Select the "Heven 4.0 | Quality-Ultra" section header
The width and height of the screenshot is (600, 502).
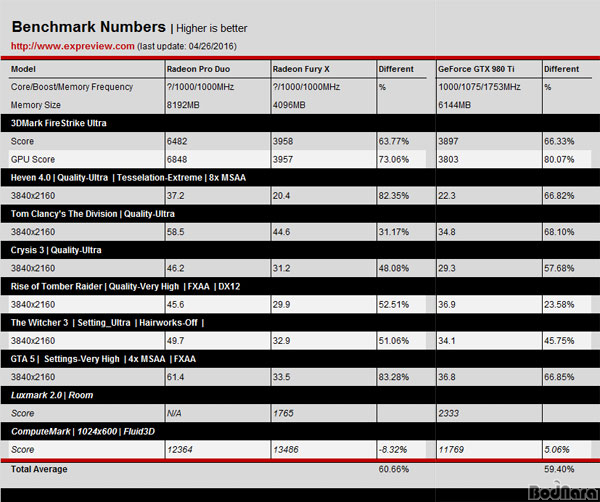coord(128,178)
